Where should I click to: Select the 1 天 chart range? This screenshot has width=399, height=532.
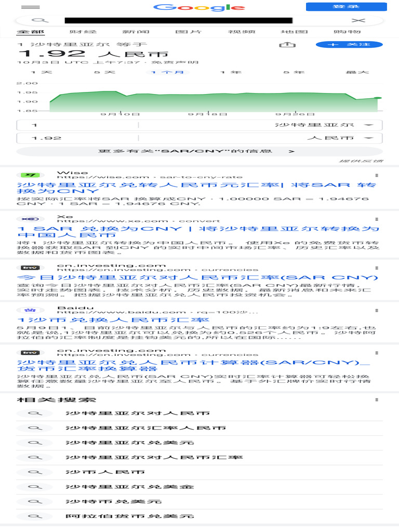click(x=41, y=72)
